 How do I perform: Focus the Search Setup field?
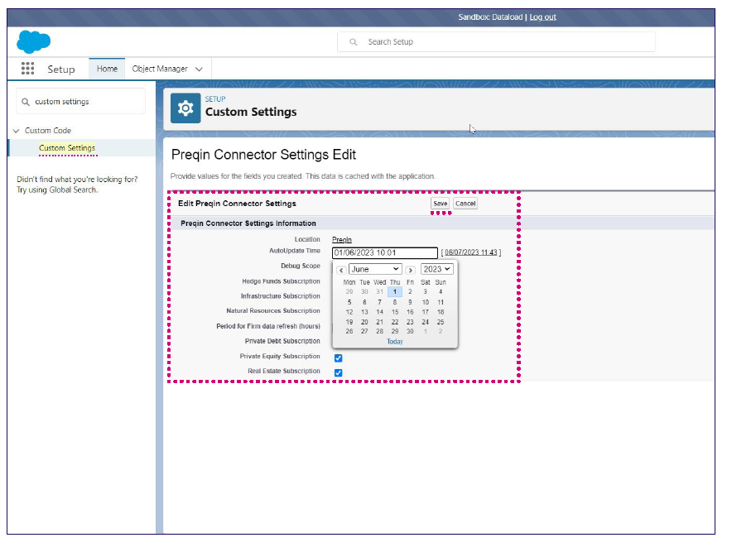point(496,42)
